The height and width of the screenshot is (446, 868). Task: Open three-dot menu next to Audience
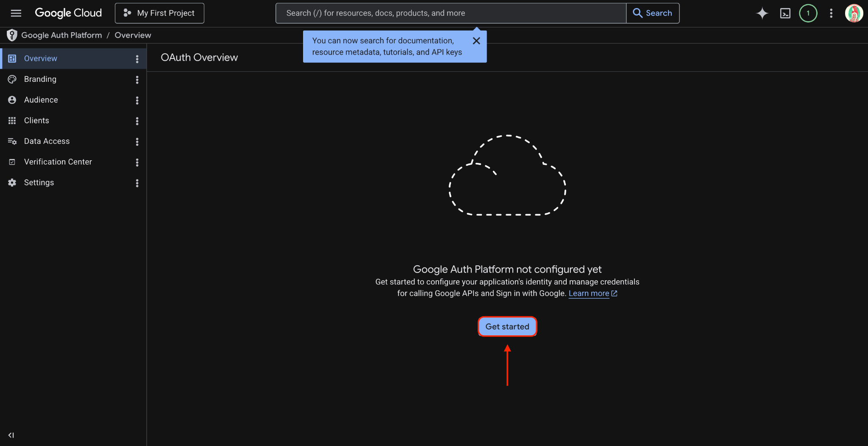tap(137, 100)
